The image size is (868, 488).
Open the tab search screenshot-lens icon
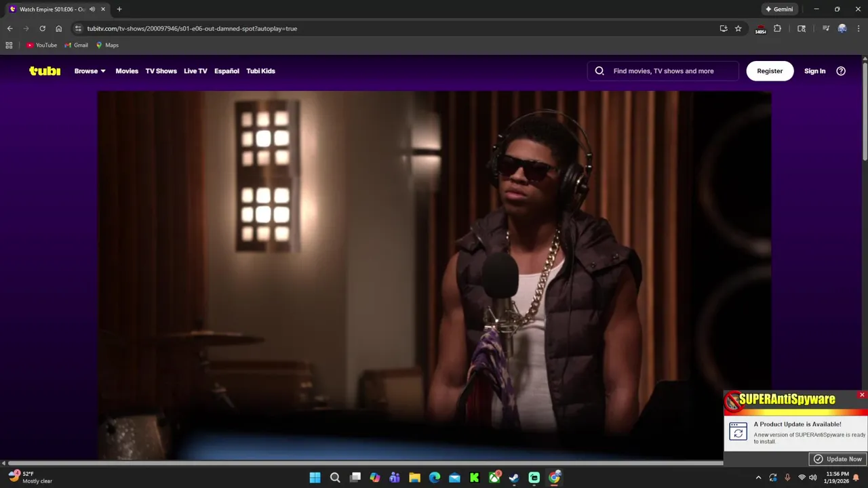coord(802,28)
